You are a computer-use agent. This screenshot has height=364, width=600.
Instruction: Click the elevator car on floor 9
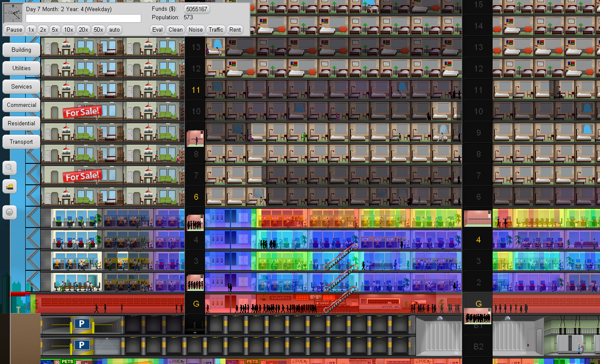195,138
